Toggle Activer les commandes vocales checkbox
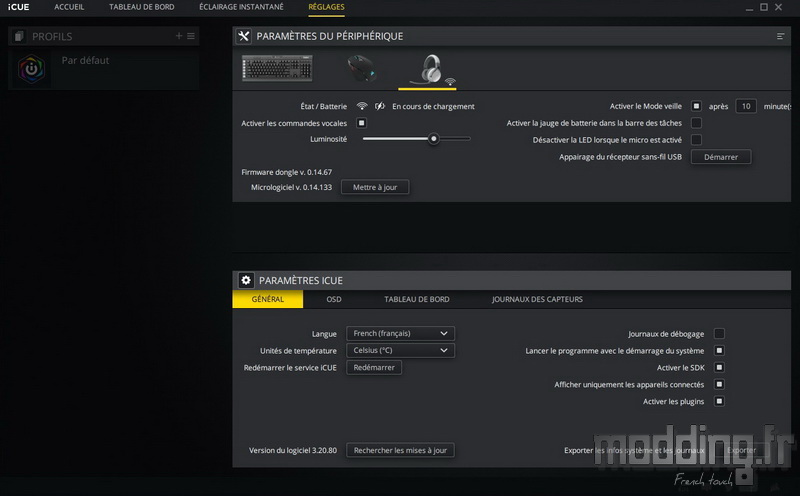 (x=361, y=123)
